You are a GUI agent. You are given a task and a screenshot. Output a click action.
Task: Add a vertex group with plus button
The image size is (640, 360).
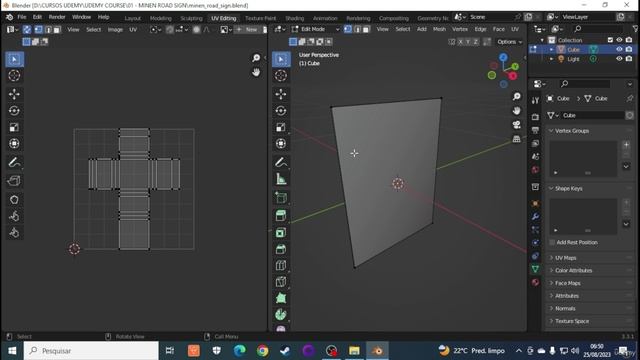coord(626,144)
